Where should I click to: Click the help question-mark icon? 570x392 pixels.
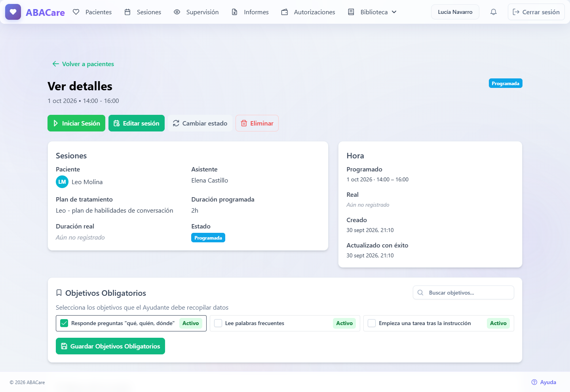534,382
